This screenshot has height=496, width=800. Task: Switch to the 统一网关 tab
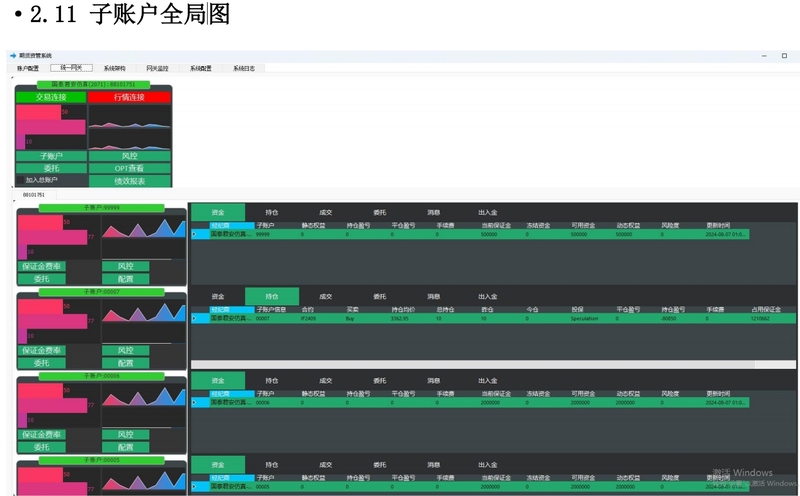tap(71, 68)
